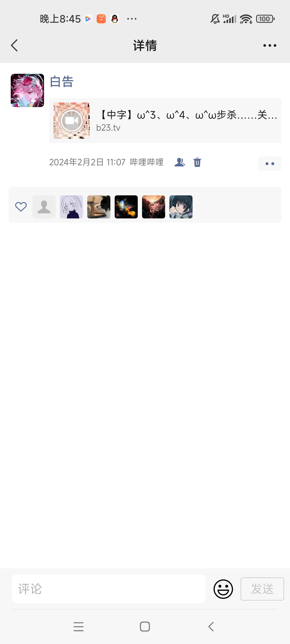Open 白告's profile avatar
This screenshot has height=644, width=290.
(27, 90)
